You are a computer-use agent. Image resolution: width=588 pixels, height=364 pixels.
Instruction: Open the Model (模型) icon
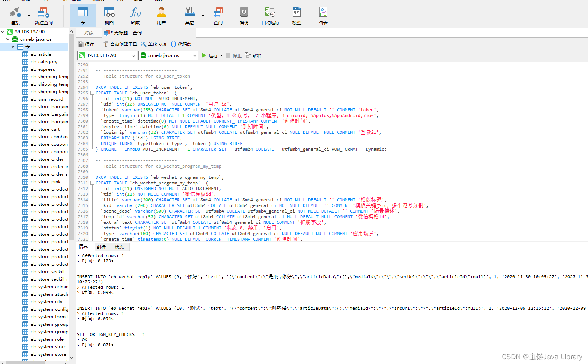(297, 16)
